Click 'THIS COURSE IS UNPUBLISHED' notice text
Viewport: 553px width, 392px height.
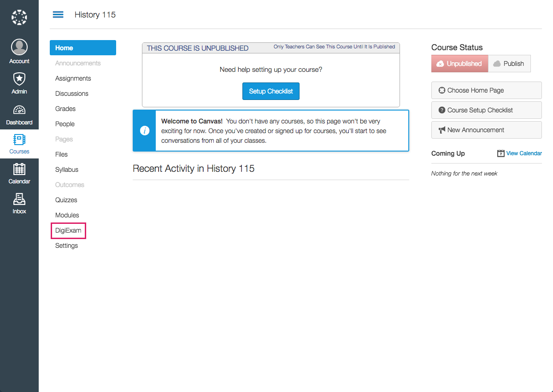click(x=198, y=48)
